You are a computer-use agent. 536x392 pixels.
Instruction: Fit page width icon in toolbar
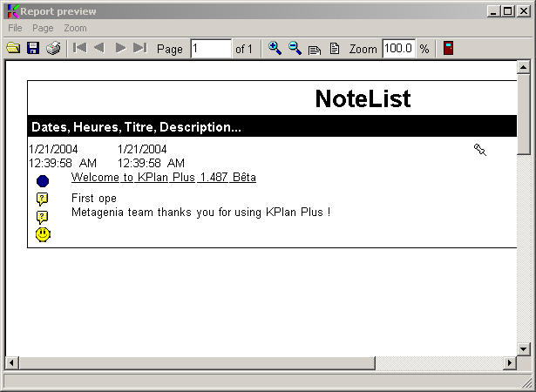point(315,50)
